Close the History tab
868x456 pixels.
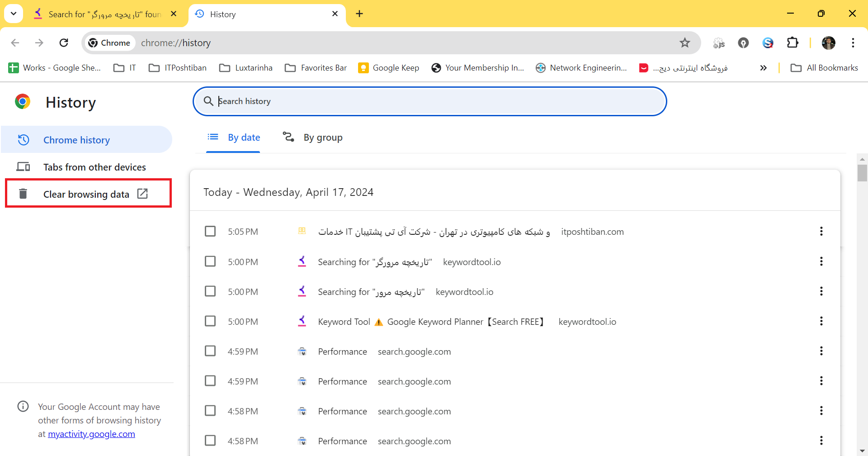tap(335, 14)
